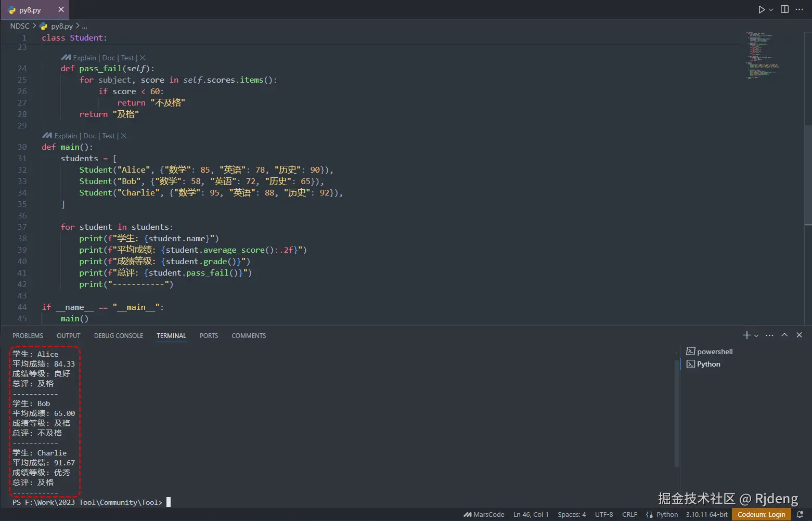The width and height of the screenshot is (812, 521).
Task: Open notifications bell in status bar
Action: 800,515
